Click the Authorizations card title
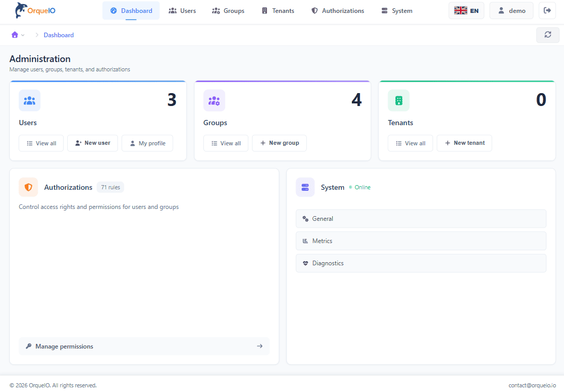Viewport: 564px width, 392px height. click(68, 187)
